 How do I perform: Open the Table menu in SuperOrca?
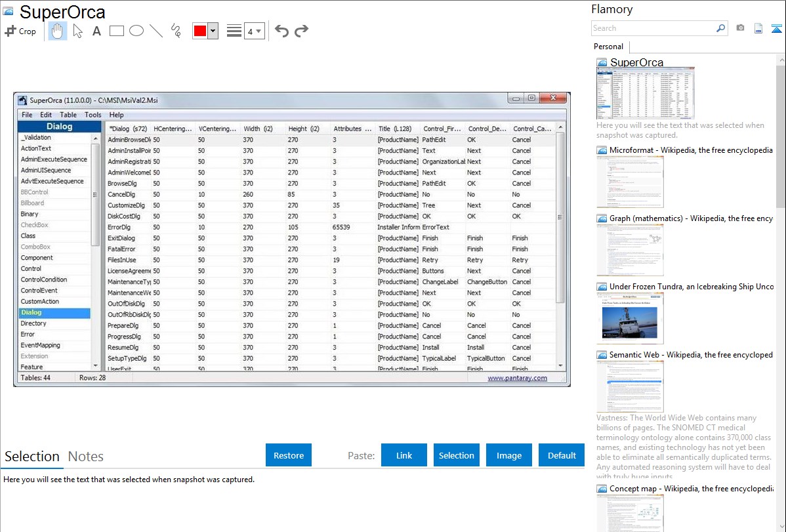coord(68,115)
